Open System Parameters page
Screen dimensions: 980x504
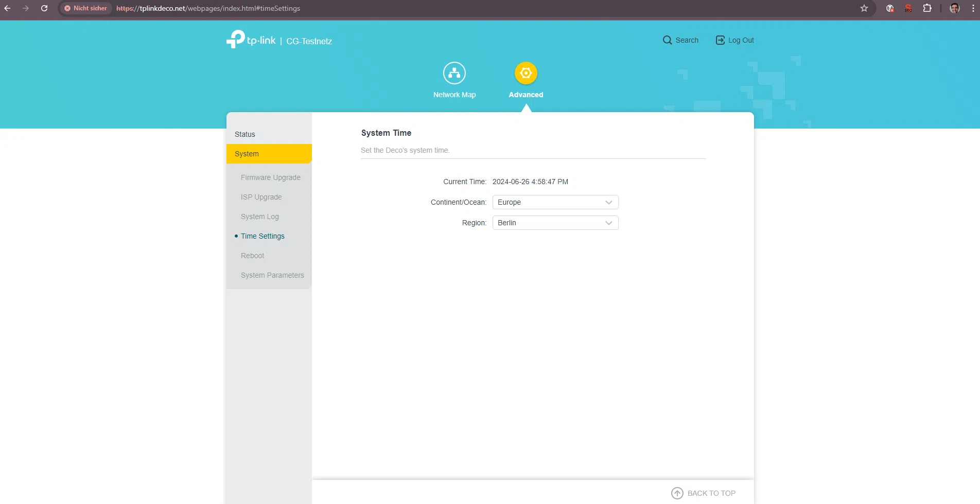pos(272,275)
